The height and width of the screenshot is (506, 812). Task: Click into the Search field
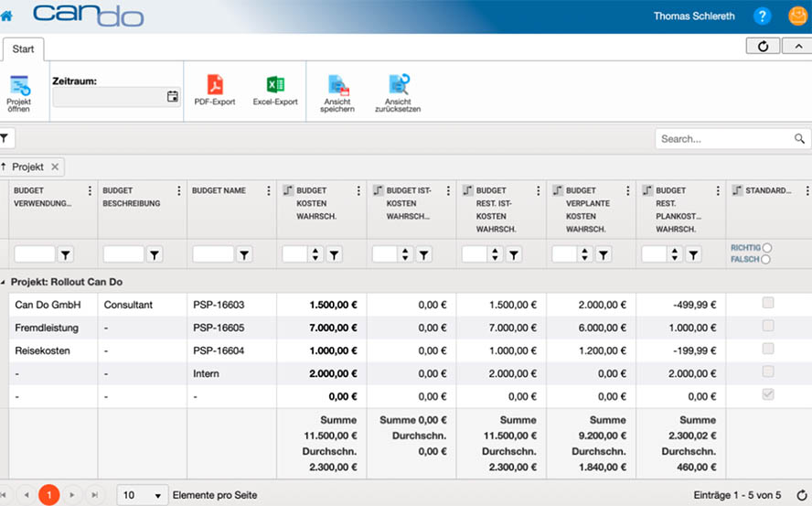pyautogui.click(x=725, y=139)
